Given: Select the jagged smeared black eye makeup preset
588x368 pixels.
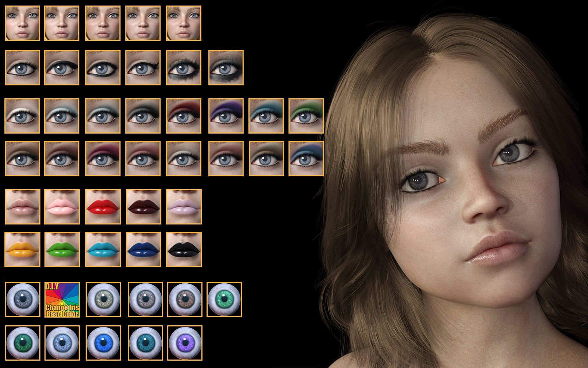Looking at the screenshot, I should (184, 68).
